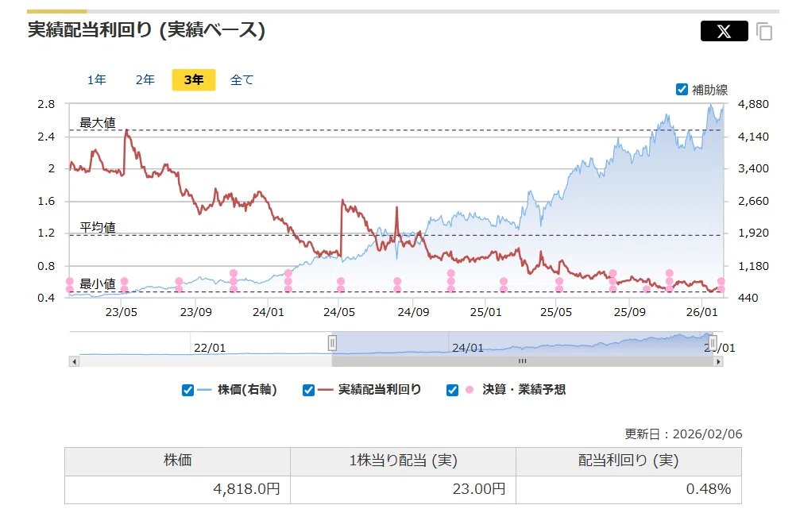Image resolution: width=800 pixels, height=532 pixels.
Task: Click the 1株当り配当 (実) header
Action: click(x=403, y=461)
